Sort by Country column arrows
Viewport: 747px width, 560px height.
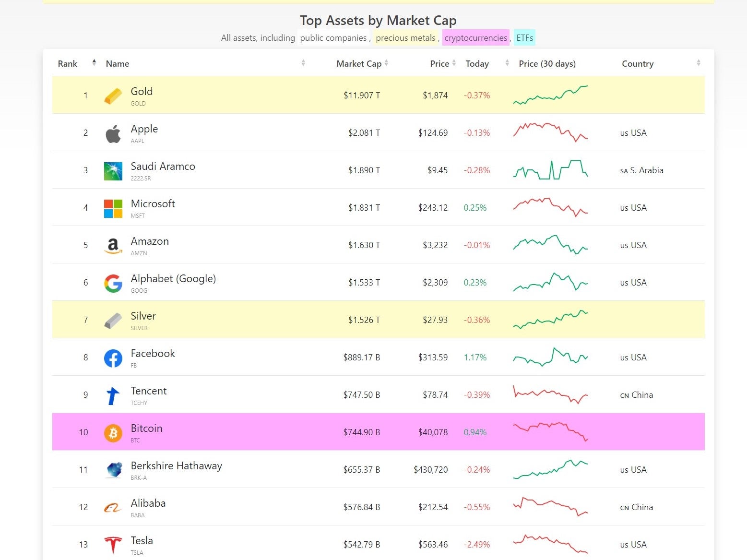point(698,63)
